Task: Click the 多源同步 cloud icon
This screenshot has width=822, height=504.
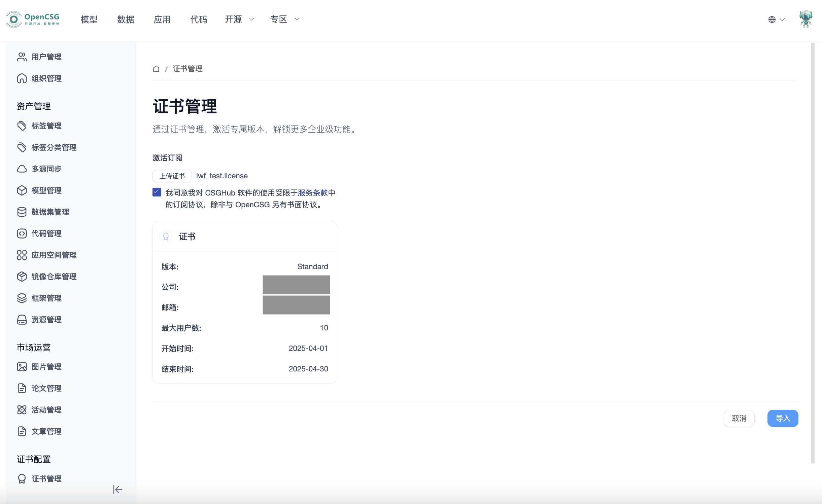Action: (x=22, y=169)
